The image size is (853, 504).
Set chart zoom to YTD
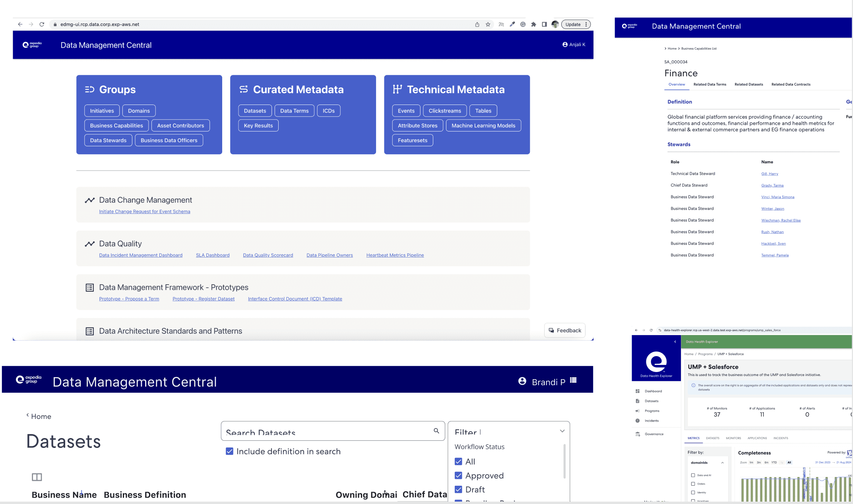(x=774, y=462)
